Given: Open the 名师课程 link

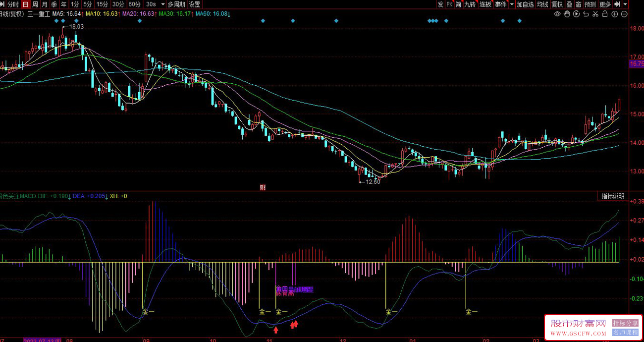Looking at the screenshot, I should (625, 333).
